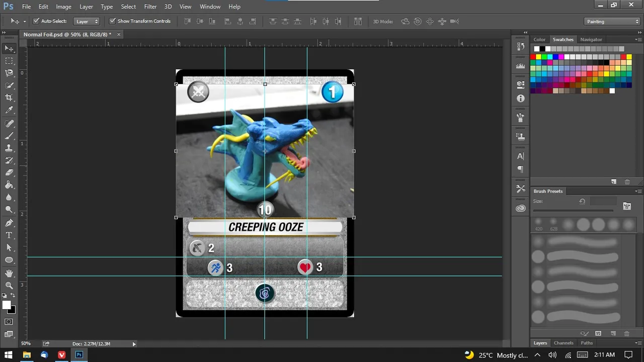
Task: Select the Eraser tool
Action: pyautogui.click(x=9, y=172)
